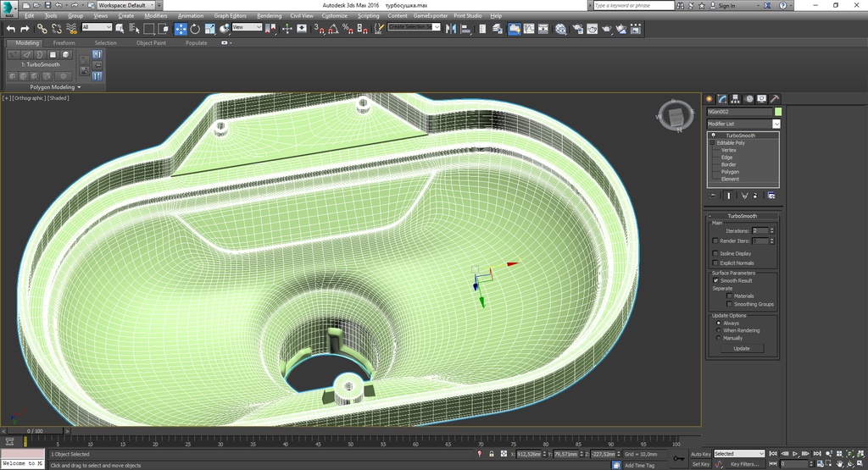Switch to Hierarchy command panel tab
868x470 pixels.
click(x=735, y=99)
